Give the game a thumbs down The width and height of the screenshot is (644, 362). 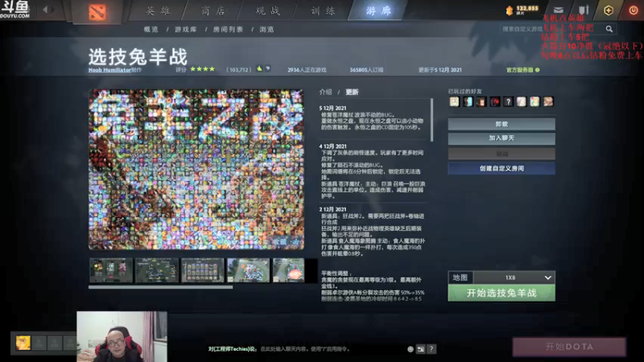(x=268, y=68)
